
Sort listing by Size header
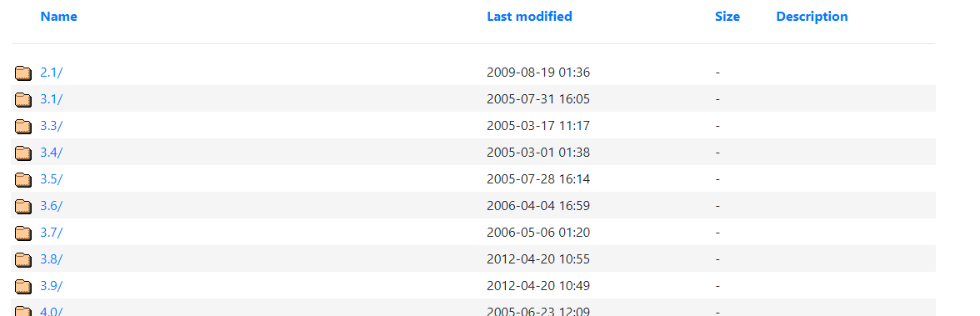[x=727, y=17]
